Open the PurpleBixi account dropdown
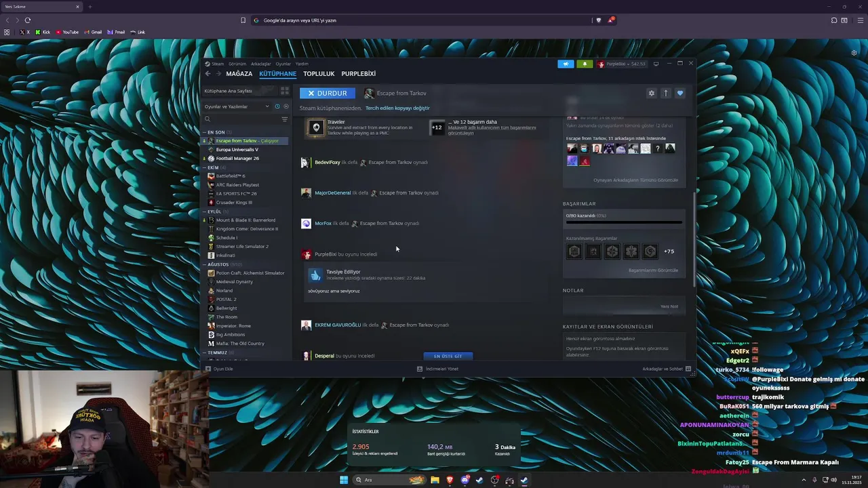 (622, 64)
